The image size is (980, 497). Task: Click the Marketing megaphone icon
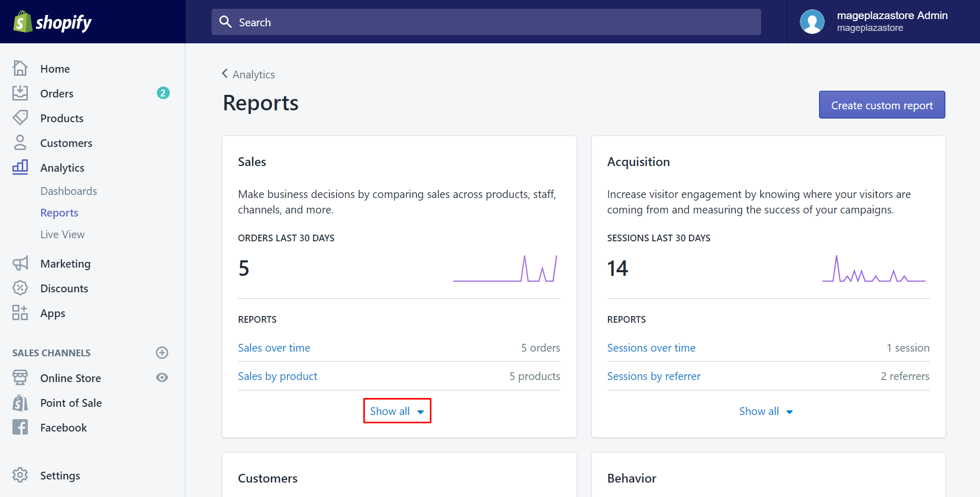(x=20, y=263)
